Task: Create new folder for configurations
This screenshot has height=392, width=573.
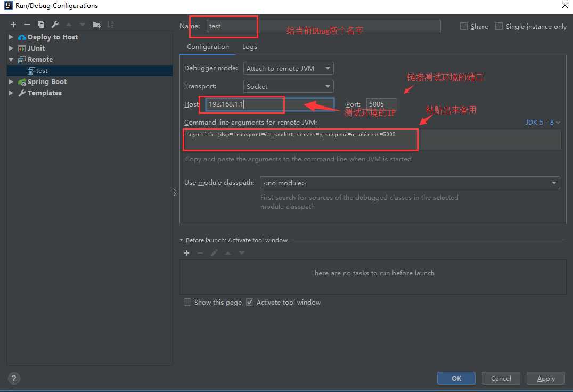Action: pyautogui.click(x=97, y=24)
